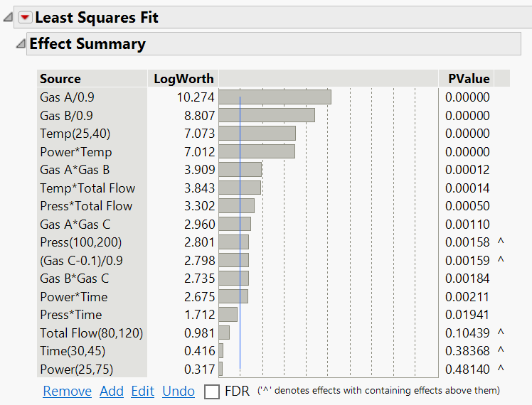The width and height of the screenshot is (532, 405).
Task: Click the Source column header
Action: coord(60,79)
